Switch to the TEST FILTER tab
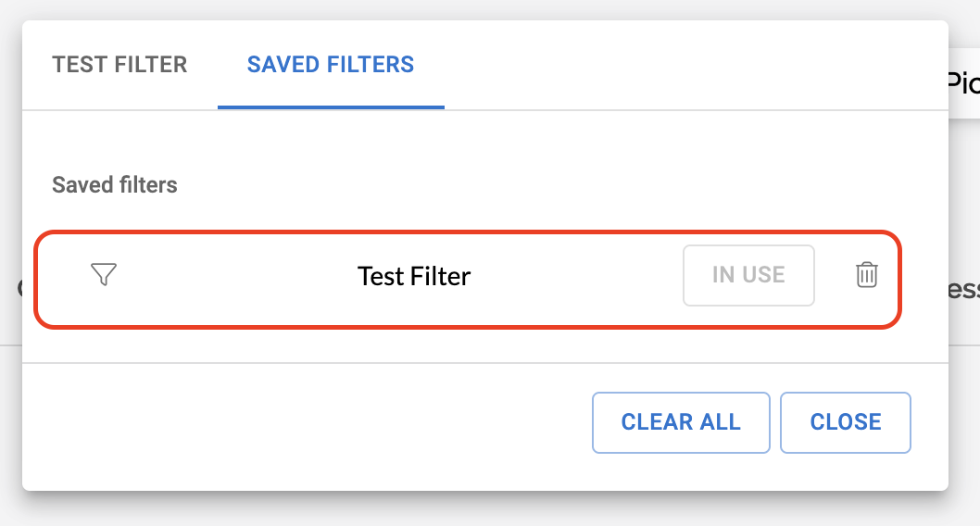The height and width of the screenshot is (526, 980). click(119, 65)
